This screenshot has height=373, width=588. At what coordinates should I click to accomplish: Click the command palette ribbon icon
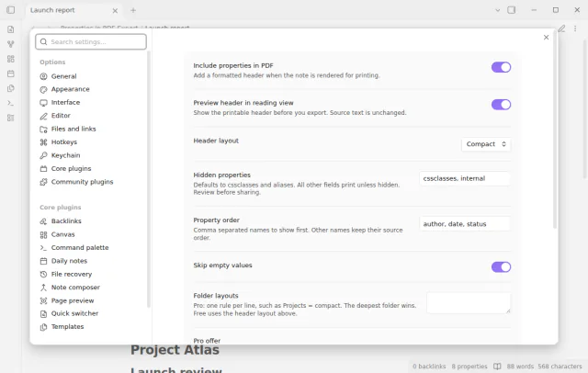[x=10, y=103]
